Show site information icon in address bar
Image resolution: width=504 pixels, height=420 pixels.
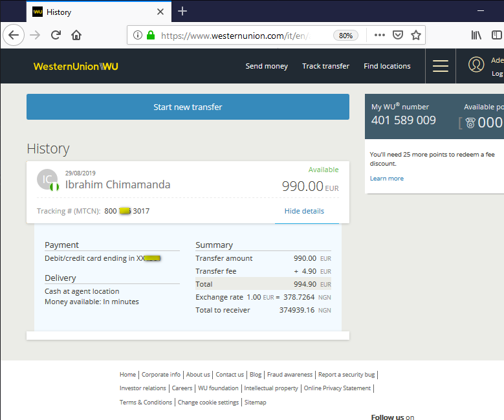coord(138,35)
